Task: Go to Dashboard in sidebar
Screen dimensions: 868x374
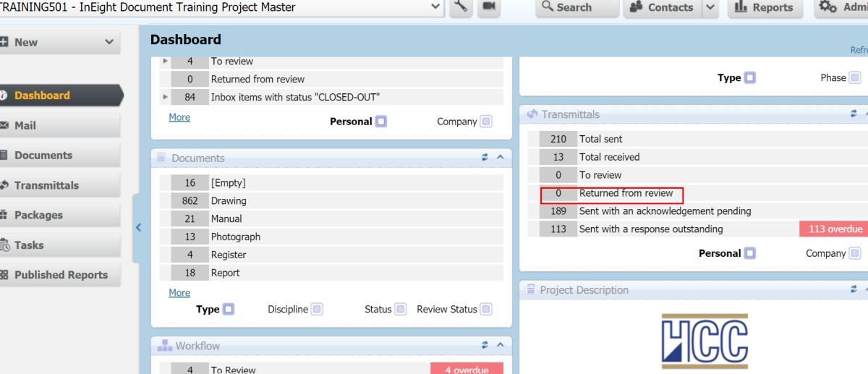Action: 61,95
